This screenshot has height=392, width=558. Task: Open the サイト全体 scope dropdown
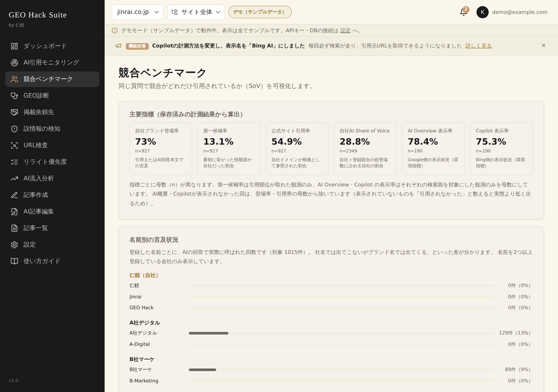pos(196,12)
